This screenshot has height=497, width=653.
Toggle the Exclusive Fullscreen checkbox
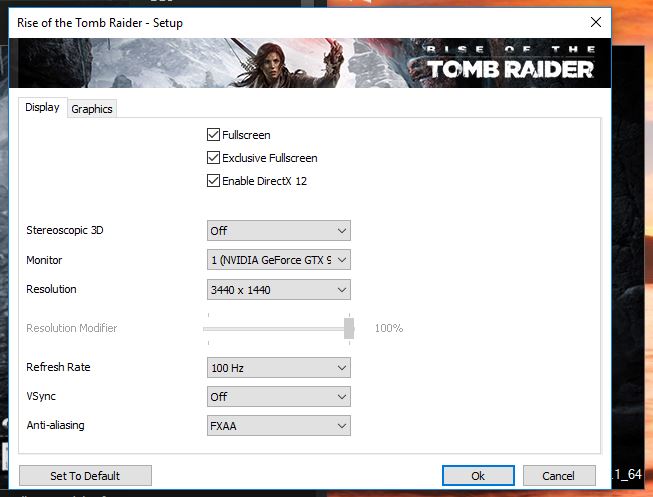point(214,157)
